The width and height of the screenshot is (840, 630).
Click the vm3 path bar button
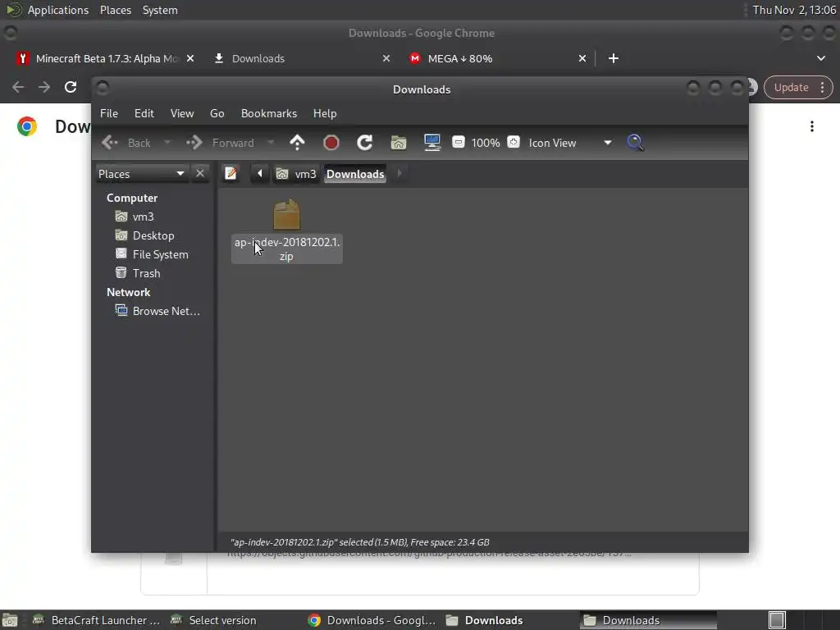click(x=295, y=174)
